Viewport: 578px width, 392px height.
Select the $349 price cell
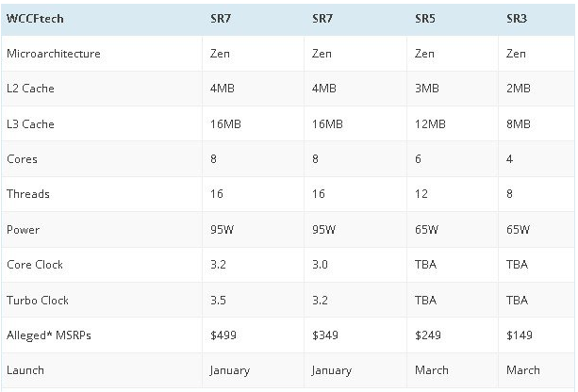[x=325, y=335]
